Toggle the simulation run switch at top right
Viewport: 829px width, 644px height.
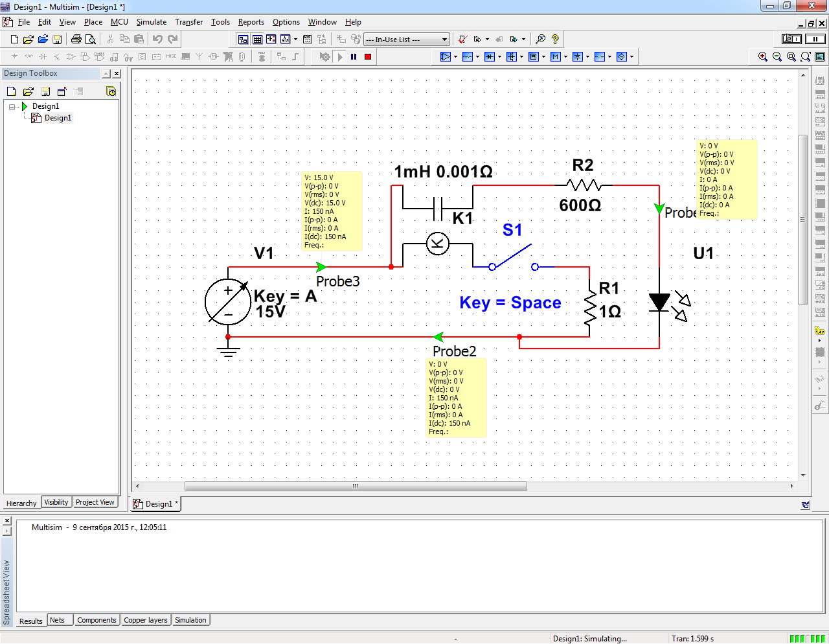pyautogui.click(x=791, y=40)
